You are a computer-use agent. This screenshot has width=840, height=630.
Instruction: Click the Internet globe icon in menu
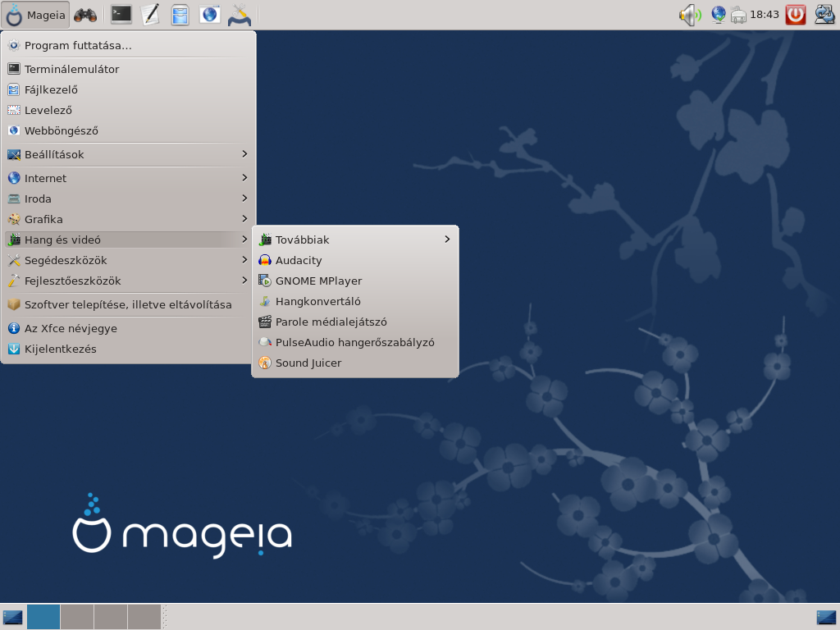pos(14,178)
